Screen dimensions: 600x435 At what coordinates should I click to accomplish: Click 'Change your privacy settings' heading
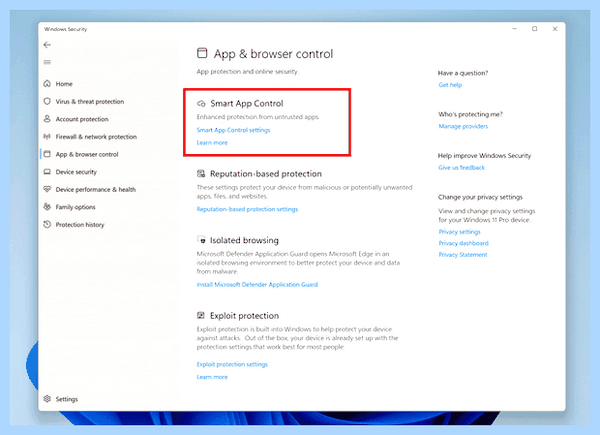point(480,197)
